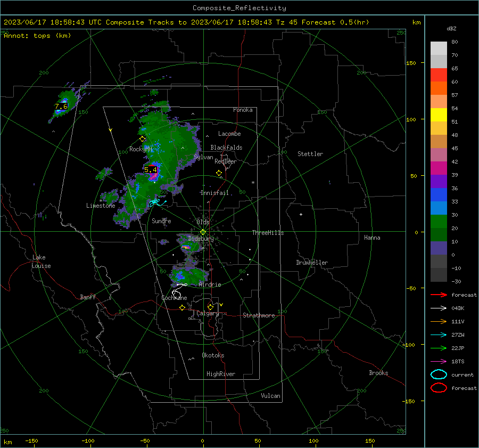Click the yellow diamond below Cochrane
479x448 pixels.
click(x=182, y=307)
